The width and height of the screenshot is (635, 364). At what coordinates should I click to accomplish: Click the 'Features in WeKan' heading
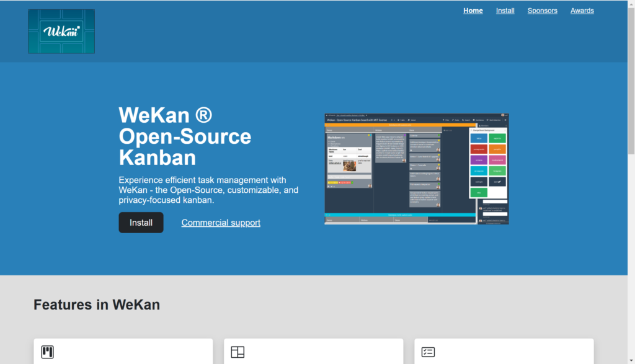pos(97,304)
